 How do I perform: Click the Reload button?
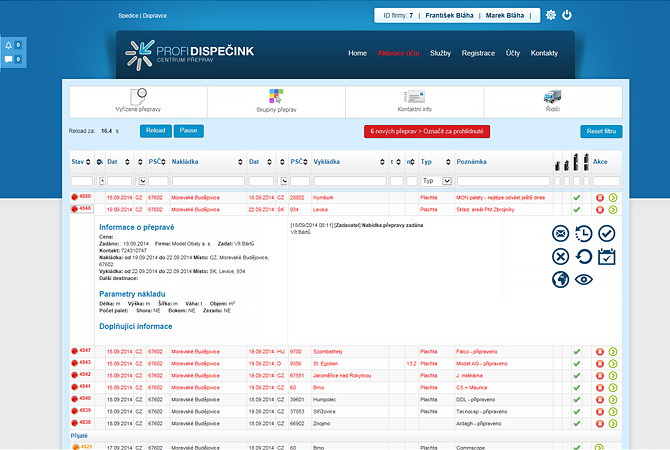point(156,131)
